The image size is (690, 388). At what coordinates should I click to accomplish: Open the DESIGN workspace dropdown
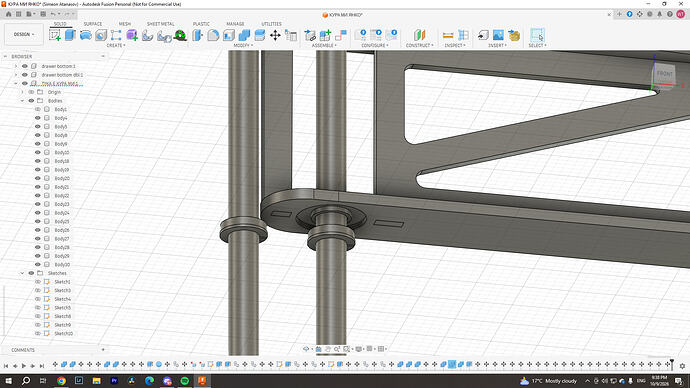point(24,34)
